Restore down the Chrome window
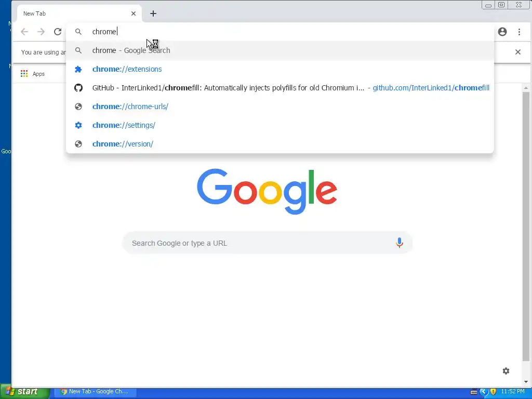 [501, 5]
